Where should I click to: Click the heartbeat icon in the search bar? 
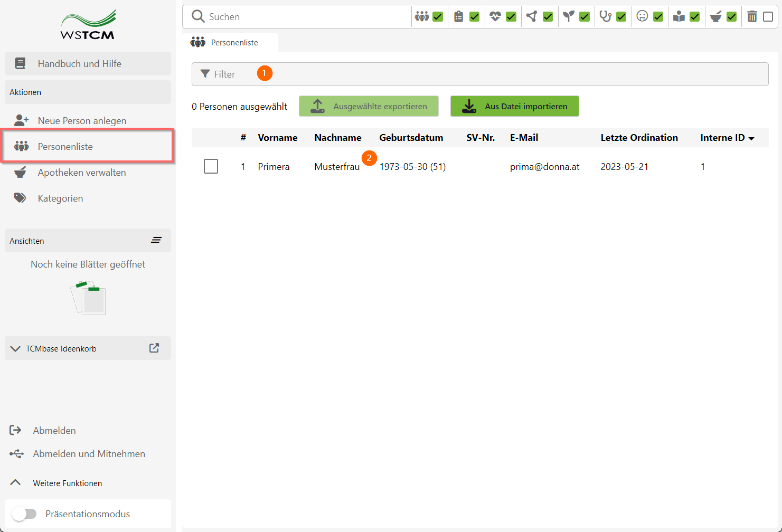pyautogui.click(x=495, y=17)
